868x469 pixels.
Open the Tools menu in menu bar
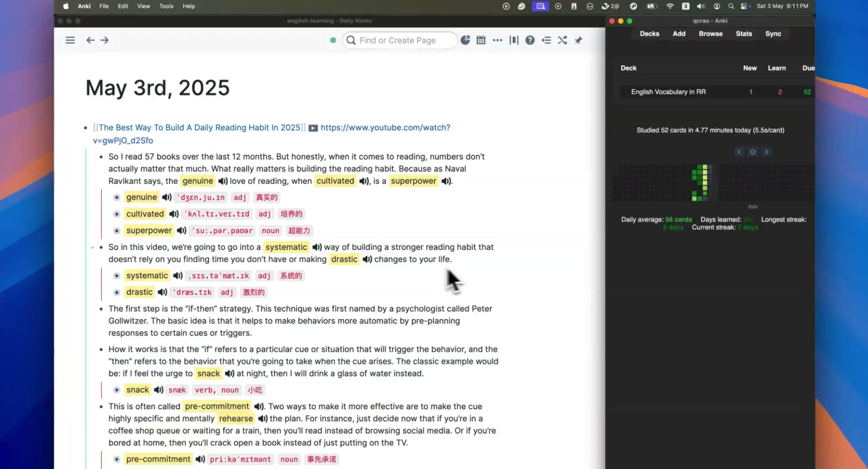pos(166,6)
